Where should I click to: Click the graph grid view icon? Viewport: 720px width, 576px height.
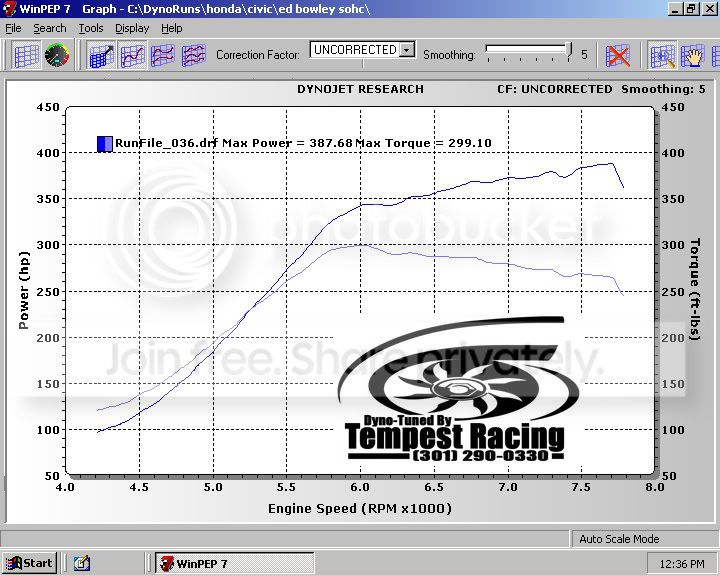pyautogui.click(x=26, y=55)
